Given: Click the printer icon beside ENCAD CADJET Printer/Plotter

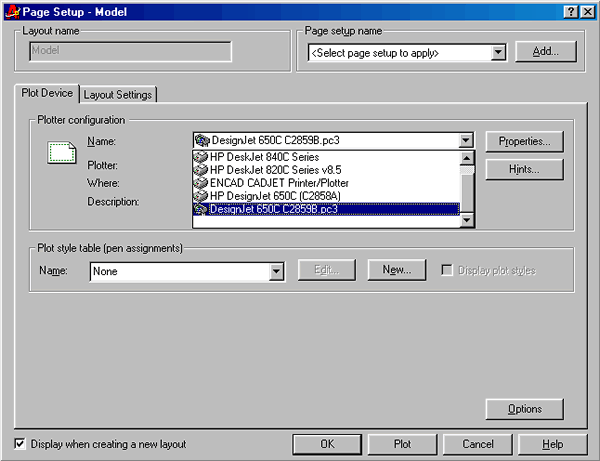Looking at the screenshot, I should pos(200,184).
